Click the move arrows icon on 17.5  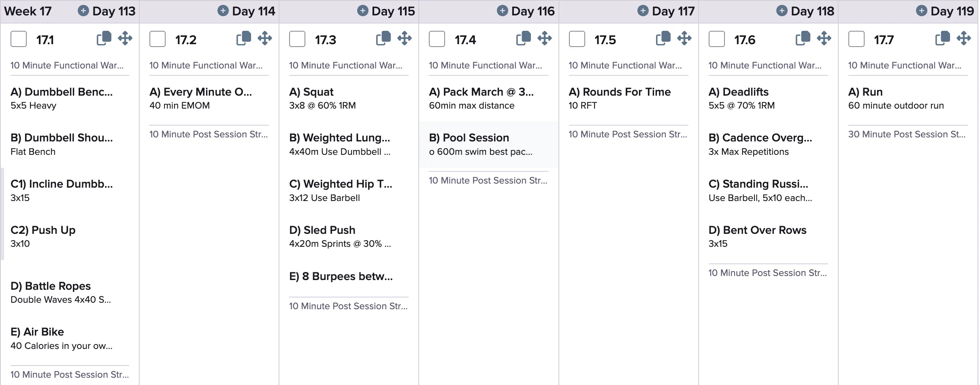[x=684, y=38]
